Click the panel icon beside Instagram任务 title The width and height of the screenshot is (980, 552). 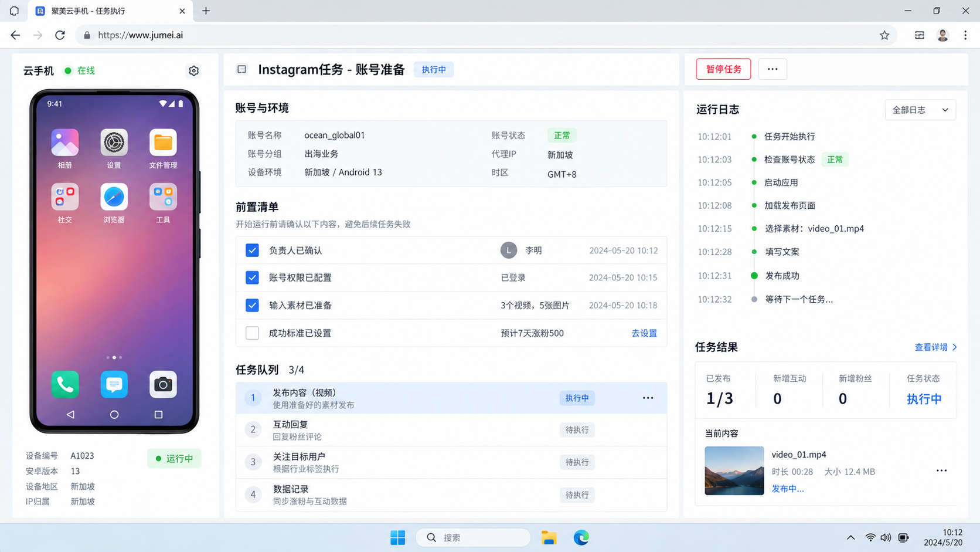(241, 69)
